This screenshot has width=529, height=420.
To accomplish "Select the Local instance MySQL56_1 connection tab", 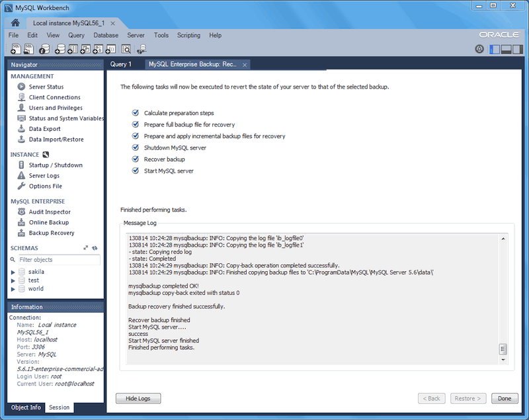I will (x=69, y=23).
